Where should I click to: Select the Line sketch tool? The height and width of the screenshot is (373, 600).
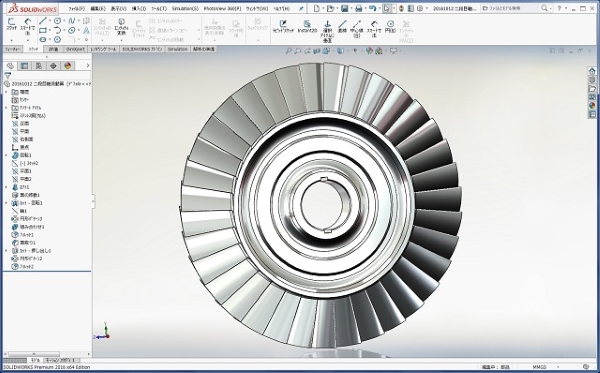point(42,21)
